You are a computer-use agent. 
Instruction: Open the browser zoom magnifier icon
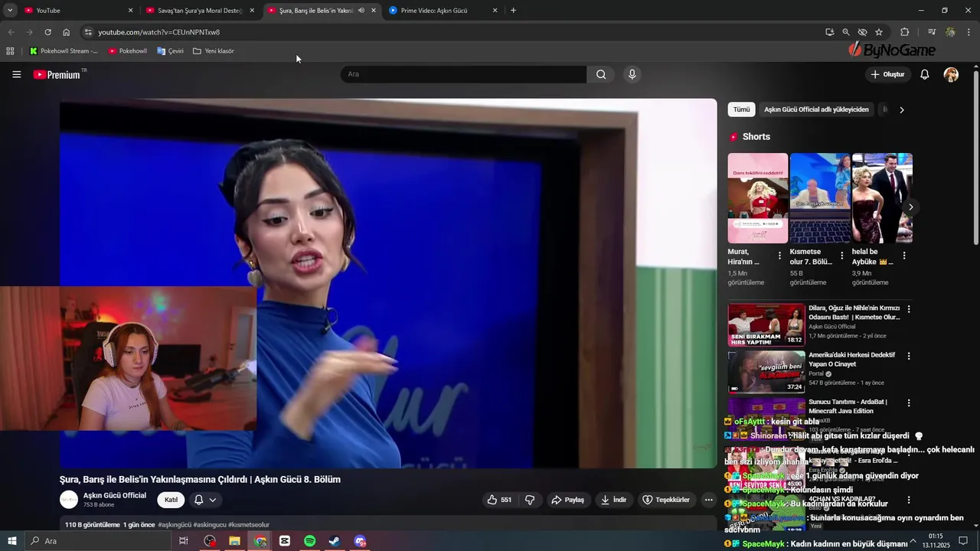845,32
